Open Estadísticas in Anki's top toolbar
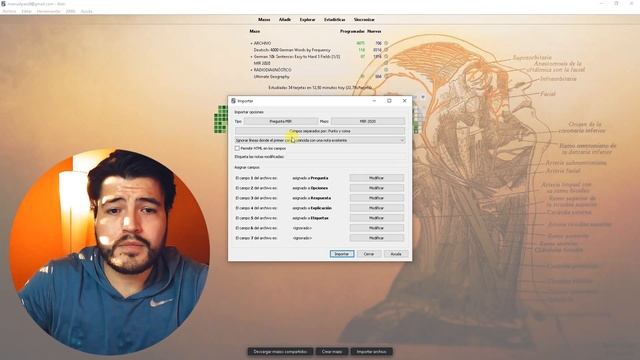The width and height of the screenshot is (640, 360). pos(335,20)
